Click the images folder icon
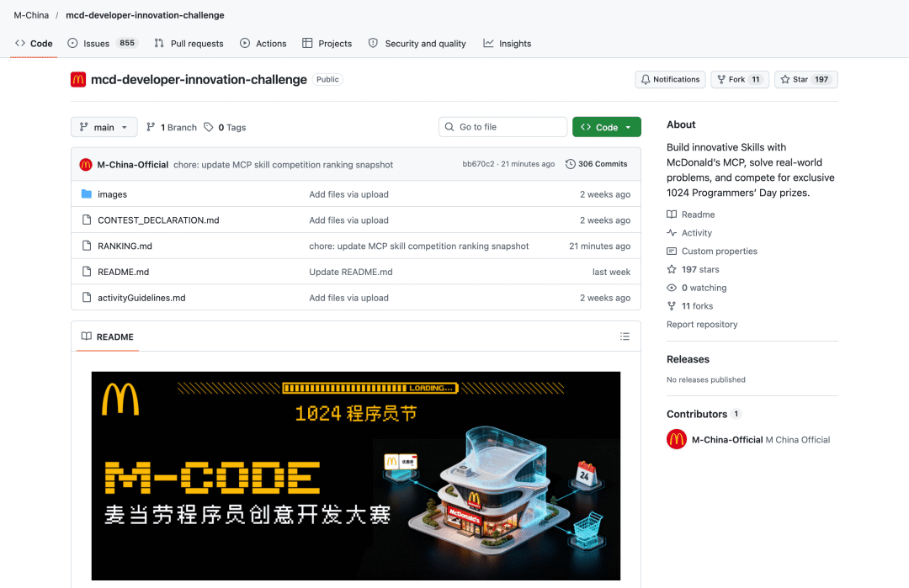This screenshot has width=909, height=588. pos(87,194)
